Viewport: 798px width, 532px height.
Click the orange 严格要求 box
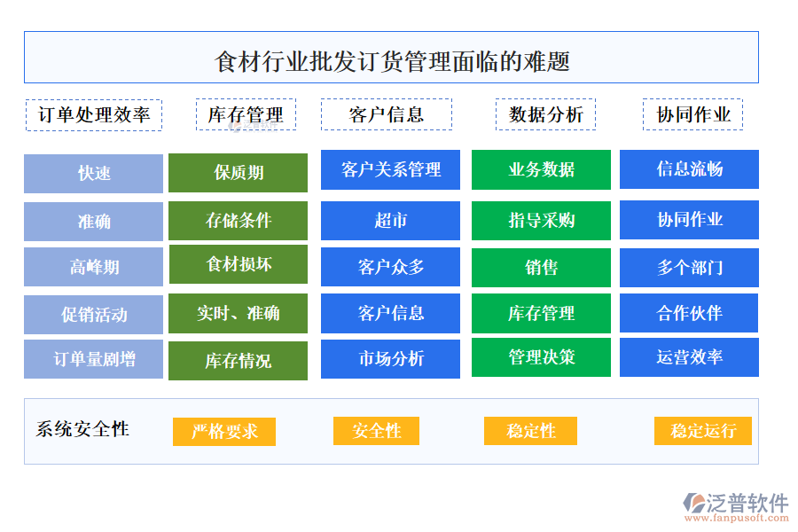point(224,432)
